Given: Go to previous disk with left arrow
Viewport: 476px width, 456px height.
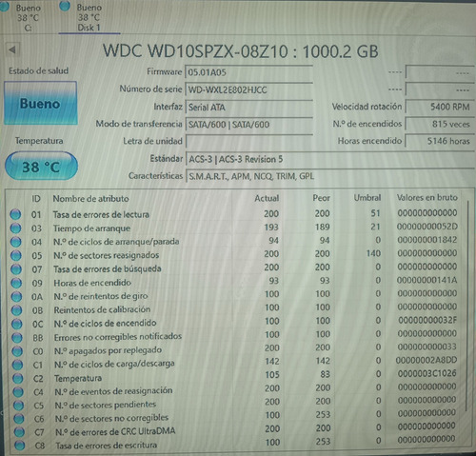Looking at the screenshot, I should tap(12, 50).
